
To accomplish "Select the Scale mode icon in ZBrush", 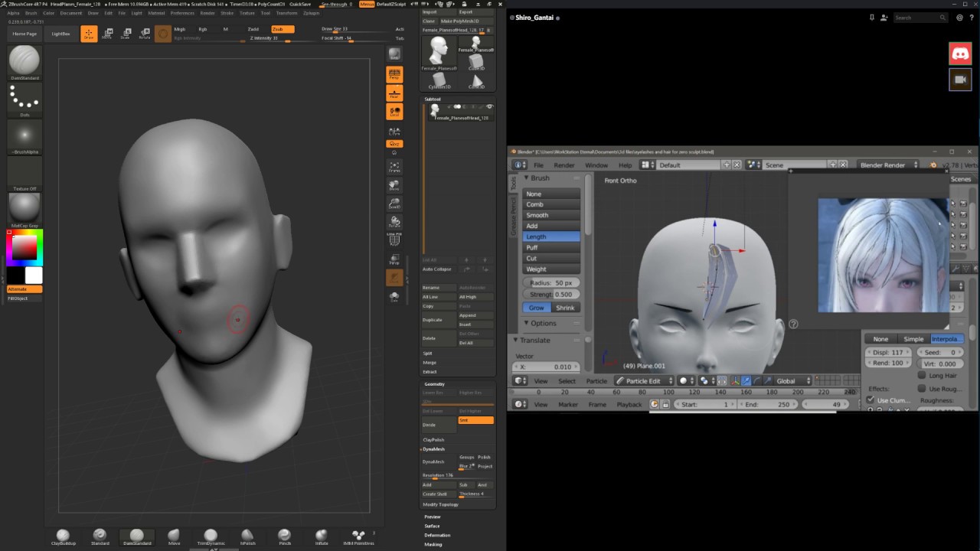I will (126, 34).
